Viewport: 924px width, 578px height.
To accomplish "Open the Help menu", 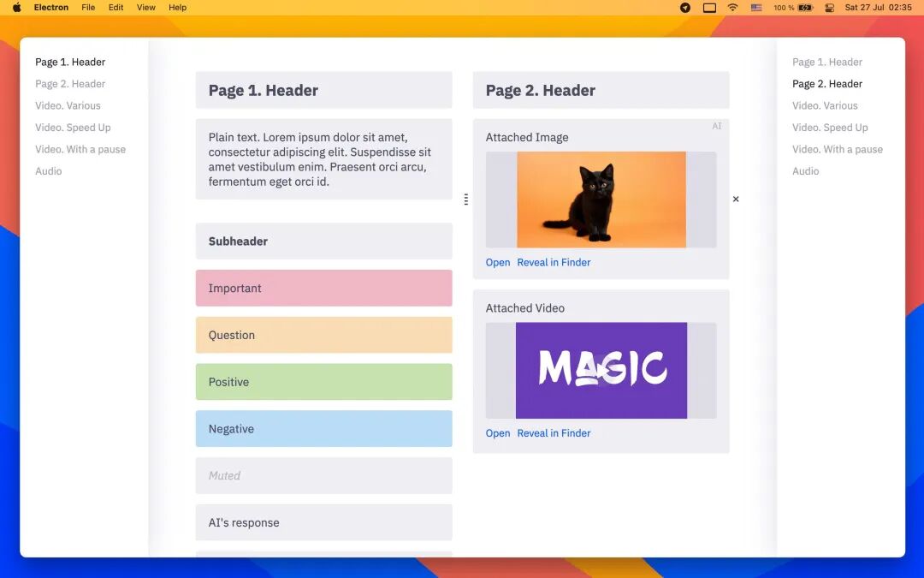I will (177, 8).
